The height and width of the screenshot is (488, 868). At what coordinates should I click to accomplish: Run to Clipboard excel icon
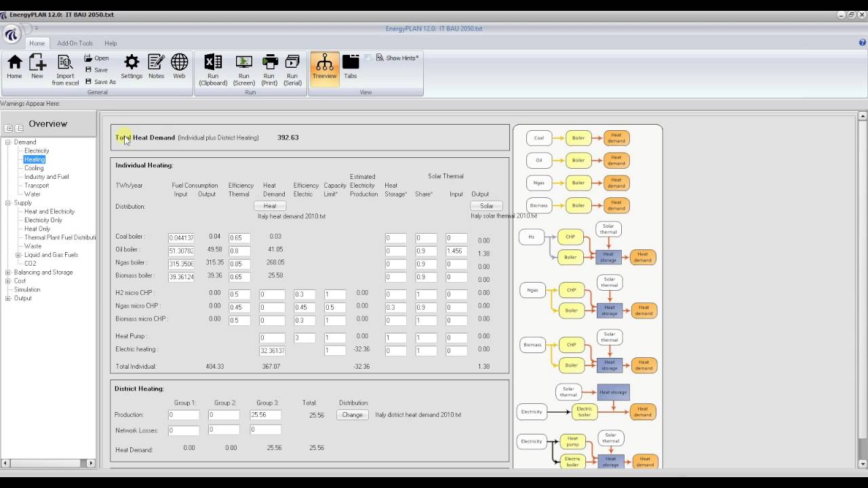[213, 70]
